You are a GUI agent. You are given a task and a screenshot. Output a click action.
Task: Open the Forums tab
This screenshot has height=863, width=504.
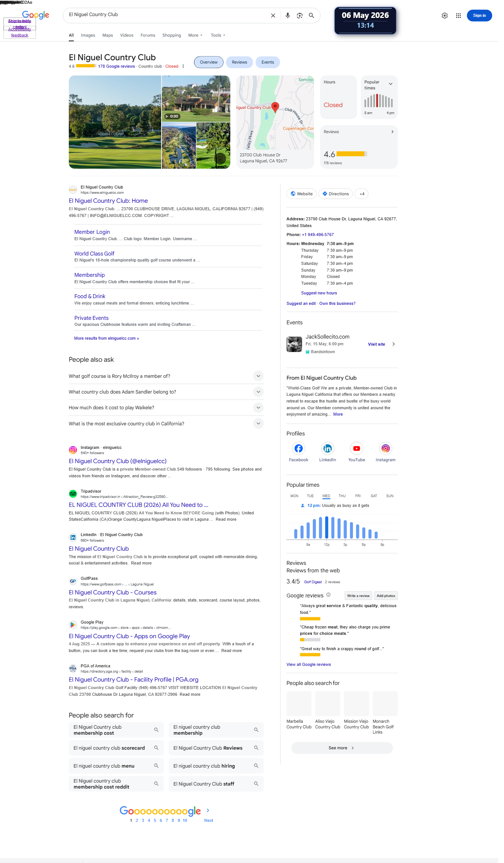click(x=148, y=35)
